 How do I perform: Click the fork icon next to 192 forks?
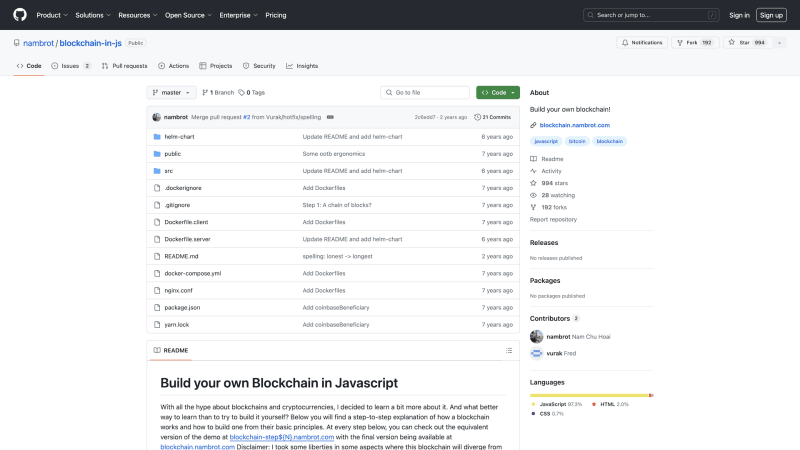(533, 207)
